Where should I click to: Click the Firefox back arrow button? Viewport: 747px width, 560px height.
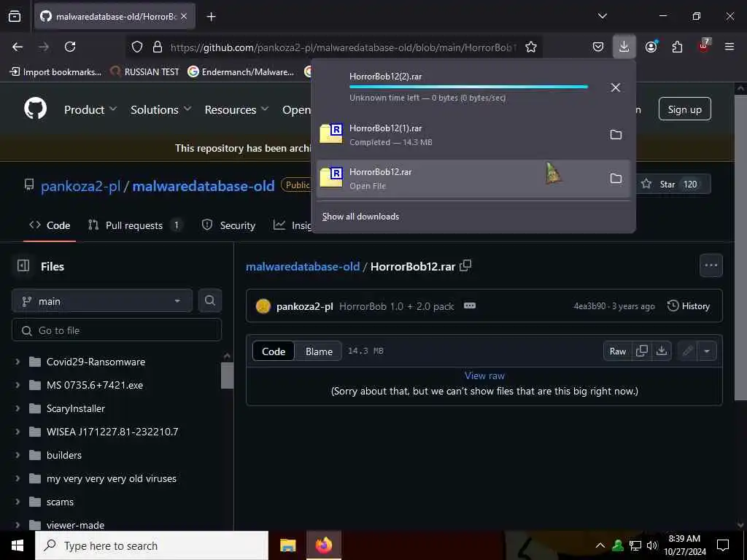click(x=18, y=47)
